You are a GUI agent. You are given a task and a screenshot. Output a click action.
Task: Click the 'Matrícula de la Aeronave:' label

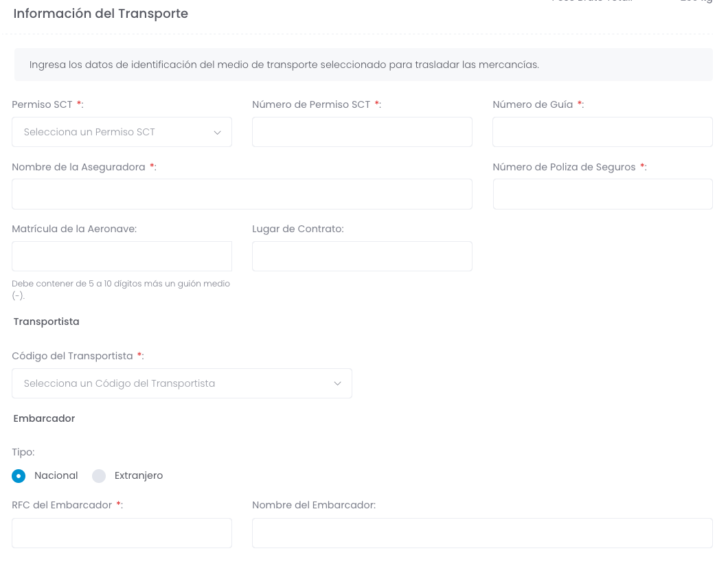tap(74, 229)
